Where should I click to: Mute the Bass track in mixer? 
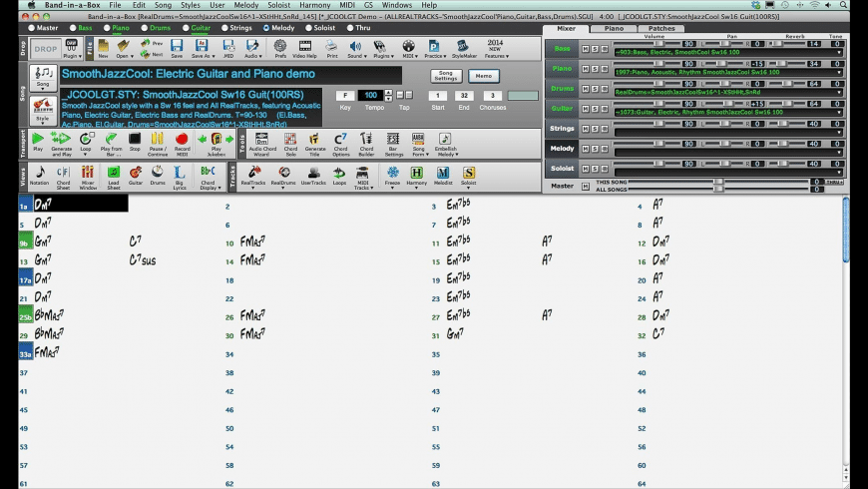[x=585, y=49]
